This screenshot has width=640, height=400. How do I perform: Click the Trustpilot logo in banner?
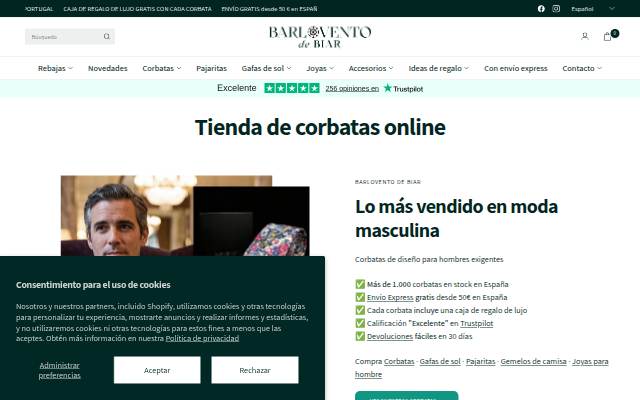click(x=403, y=89)
